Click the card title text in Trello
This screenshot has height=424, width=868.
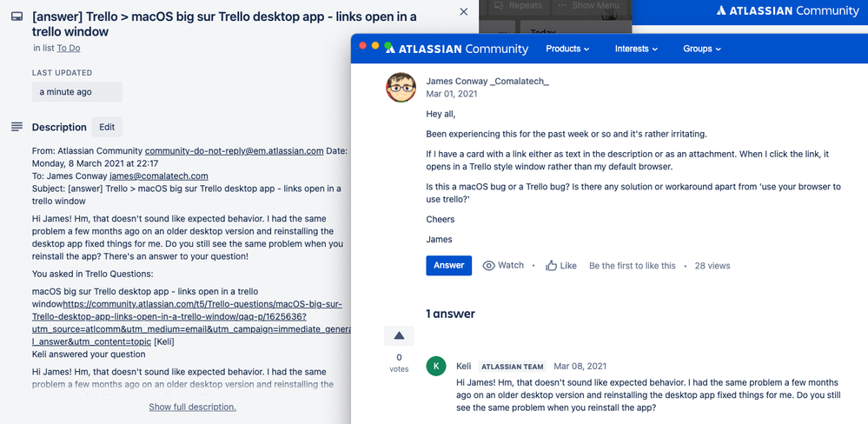(x=224, y=23)
